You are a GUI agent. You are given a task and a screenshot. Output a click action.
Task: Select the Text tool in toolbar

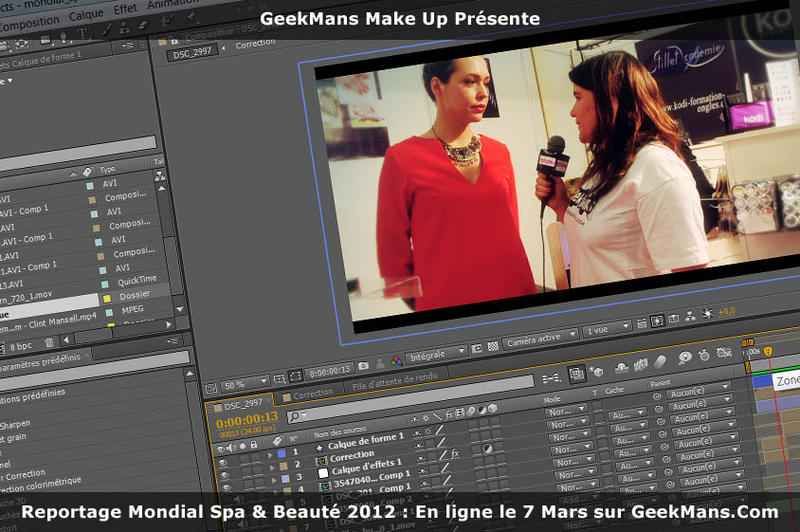pyautogui.click(x=80, y=31)
